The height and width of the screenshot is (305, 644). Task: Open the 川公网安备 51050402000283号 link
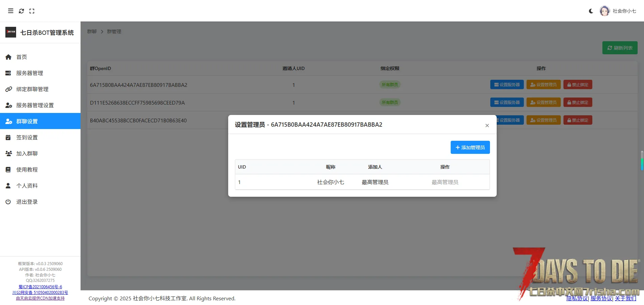coord(40,293)
